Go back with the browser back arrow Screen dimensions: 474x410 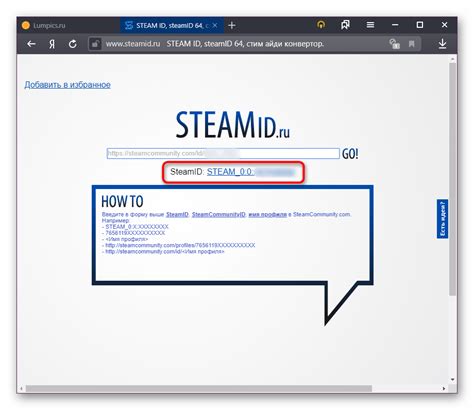click(31, 44)
